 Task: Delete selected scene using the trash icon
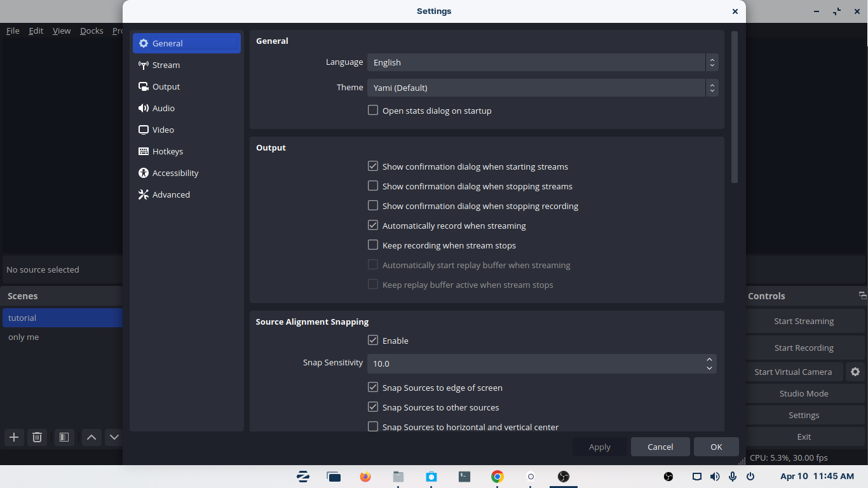[37, 437]
